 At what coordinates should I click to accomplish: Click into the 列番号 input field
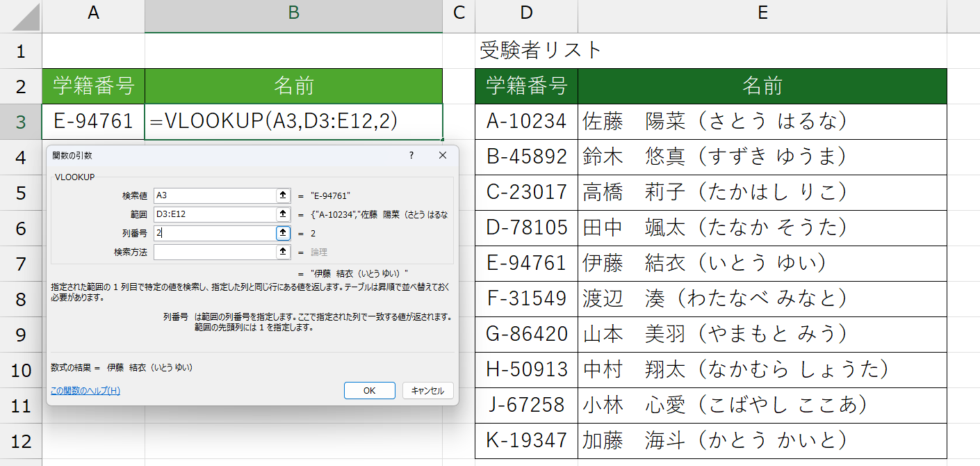[x=214, y=233]
